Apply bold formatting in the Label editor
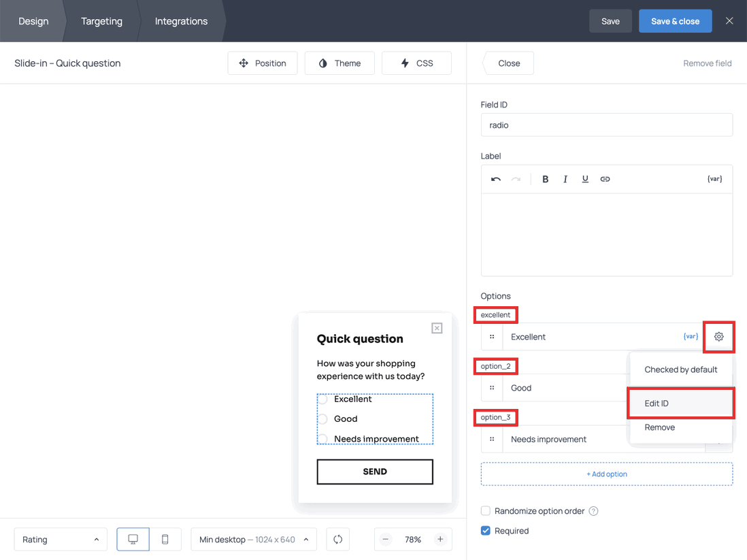 tap(545, 178)
